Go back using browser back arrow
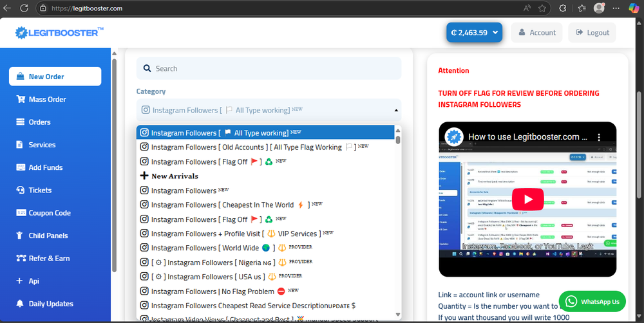 pyautogui.click(x=7, y=8)
